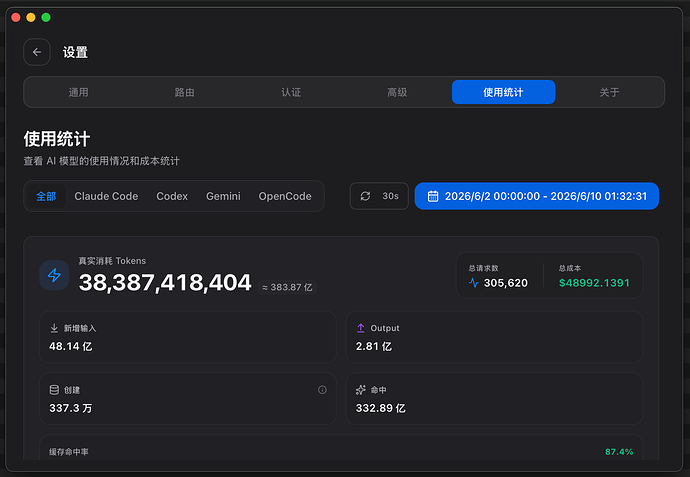Viewport: 690px width, 477px height.
Task: Click the ≈ 383.87 亿 badge
Action: [287, 287]
